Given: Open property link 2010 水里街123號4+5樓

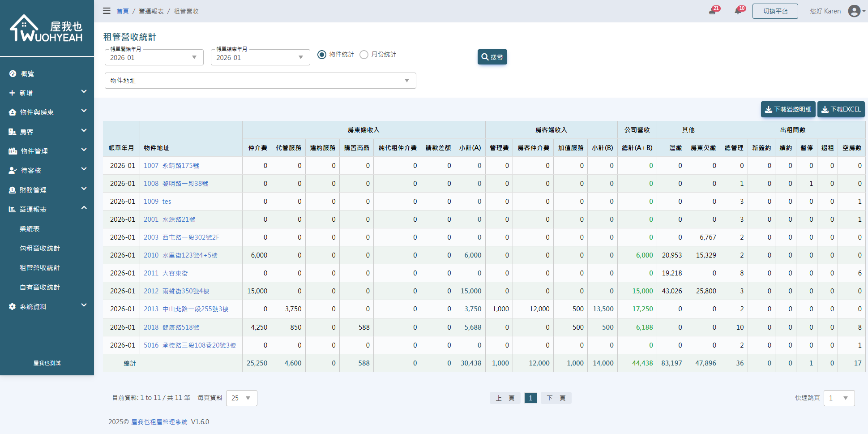Looking at the screenshot, I should [180, 255].
